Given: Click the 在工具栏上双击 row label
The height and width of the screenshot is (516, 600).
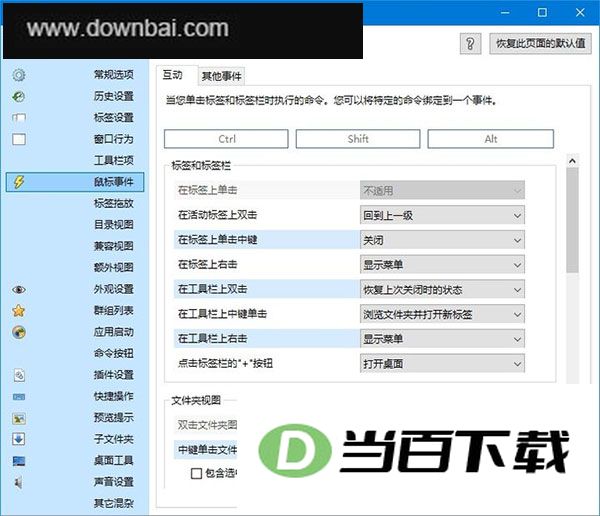Looking at the screenshot, I should (x=212, y=289).
